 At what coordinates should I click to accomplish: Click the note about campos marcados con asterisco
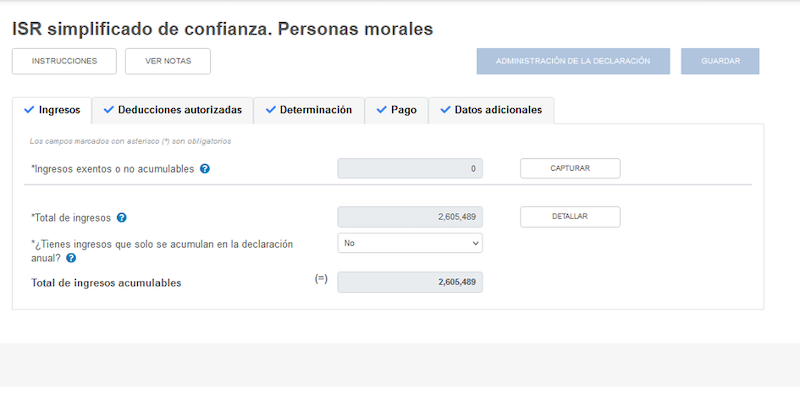tap(131, 141)
